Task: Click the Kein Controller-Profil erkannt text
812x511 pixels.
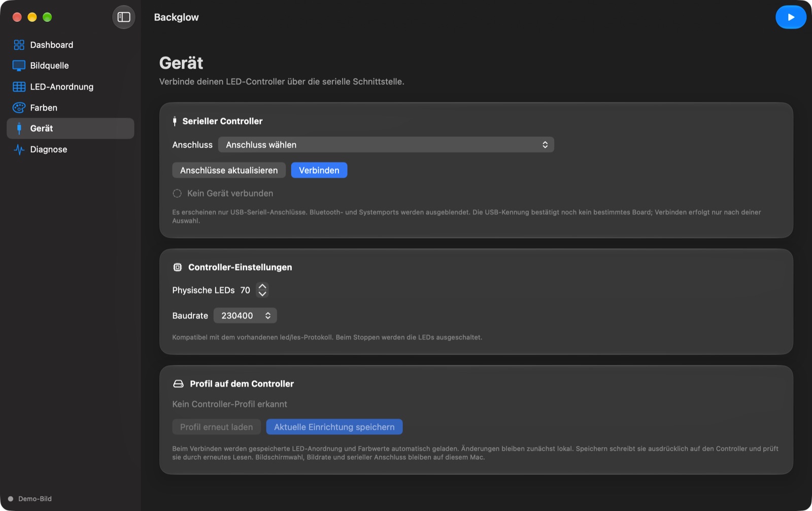Action: 229,404
